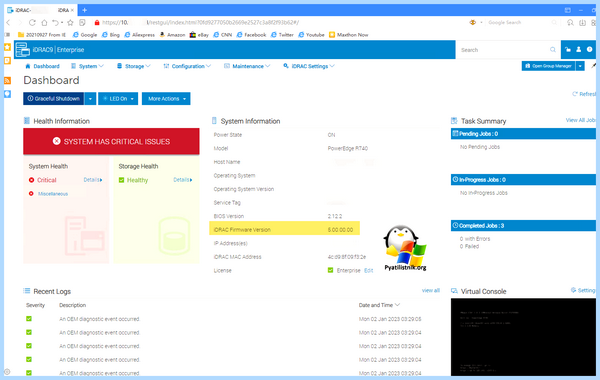Image resolution: width=600 pixels, height=380 pixels.
Task: Open the More Actions dropdown
Action: [x=166, y=99]
